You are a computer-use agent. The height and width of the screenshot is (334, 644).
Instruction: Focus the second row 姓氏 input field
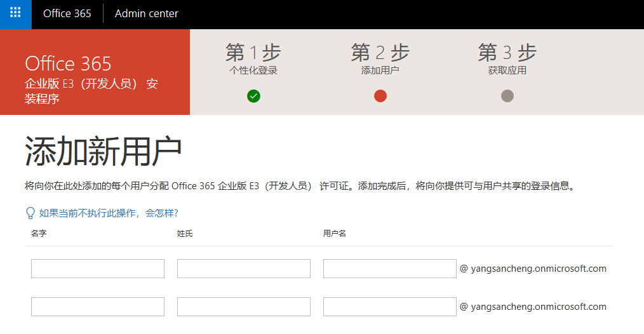coord(243,307)
